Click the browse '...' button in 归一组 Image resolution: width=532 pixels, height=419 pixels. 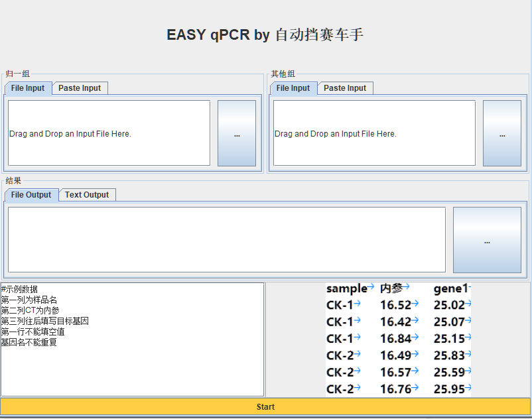pos(237,133)
